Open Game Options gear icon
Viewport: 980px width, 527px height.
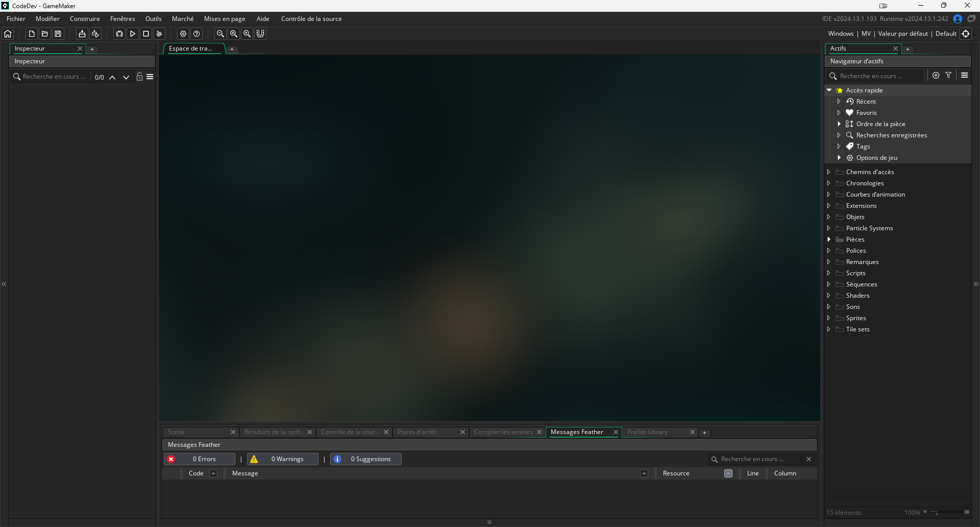[x=183, y=34]
